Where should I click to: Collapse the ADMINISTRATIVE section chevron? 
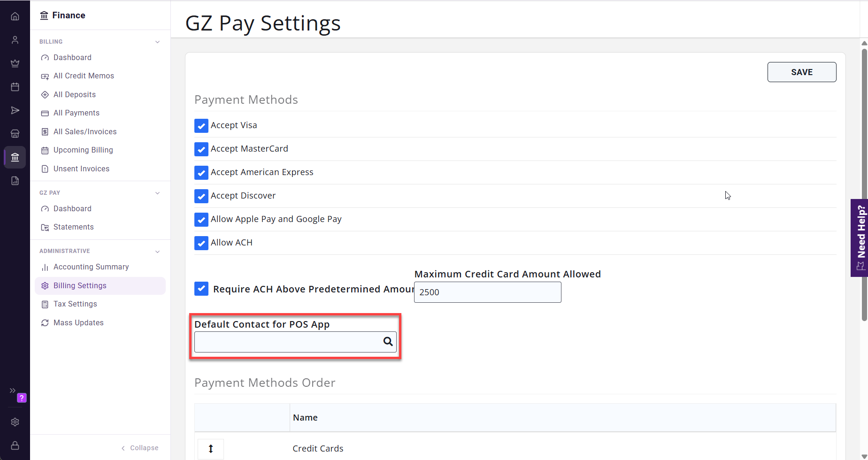(158, 252)
